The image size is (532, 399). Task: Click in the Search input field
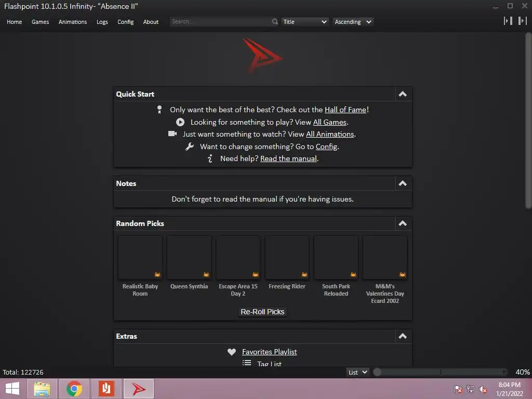(x=220, y=22)
